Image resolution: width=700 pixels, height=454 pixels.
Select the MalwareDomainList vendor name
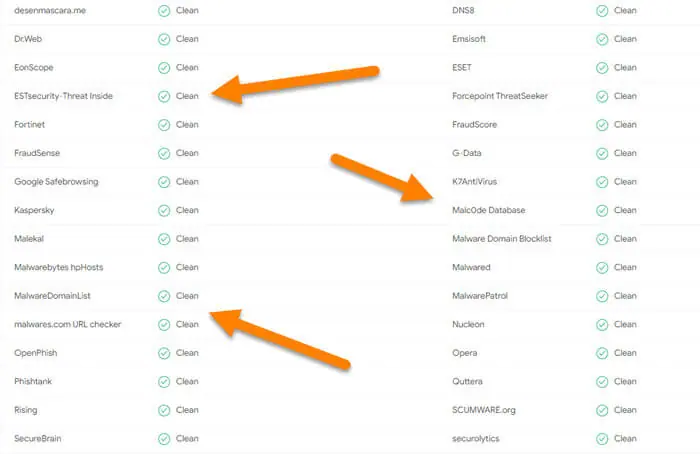52,296
